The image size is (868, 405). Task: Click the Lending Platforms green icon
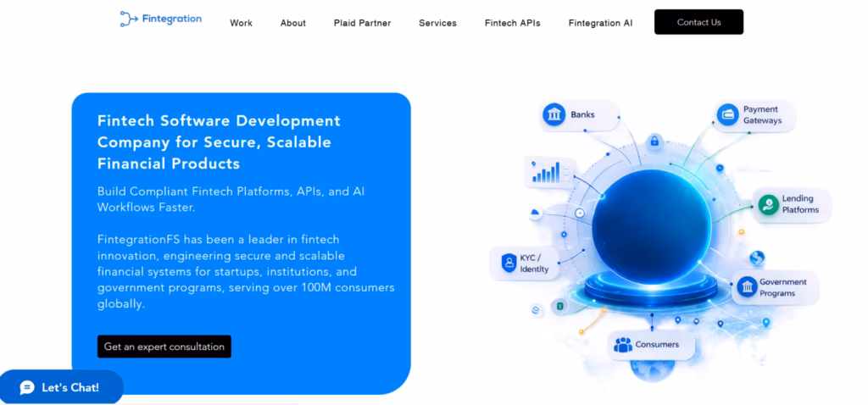(768, 205)
